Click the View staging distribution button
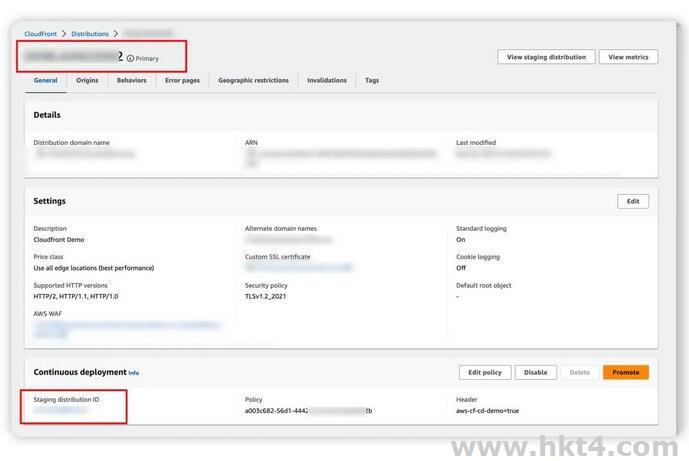This screenshot has height=461, width=689. (546, 57)
